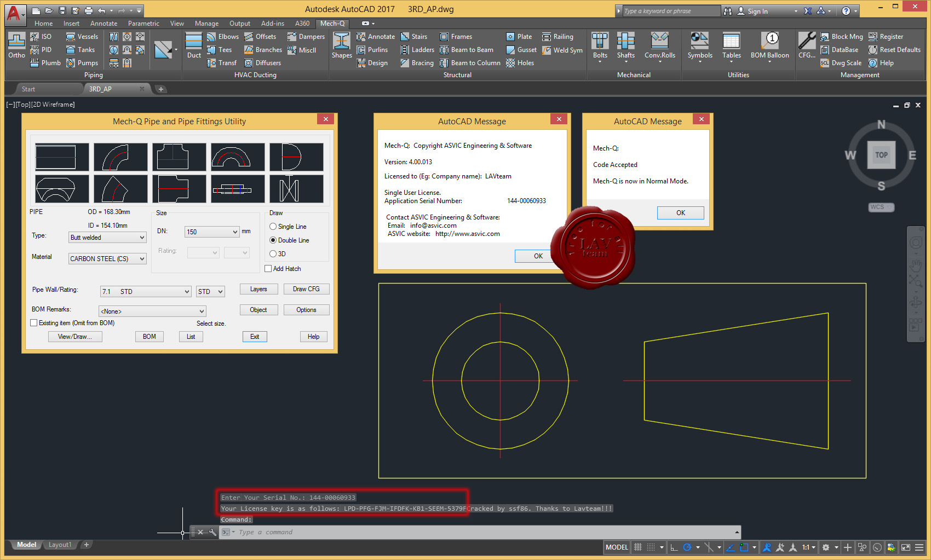The image size is (931, 560).
Task: Click the Options button
Action: pyautogui.click(x=306, y=310)
